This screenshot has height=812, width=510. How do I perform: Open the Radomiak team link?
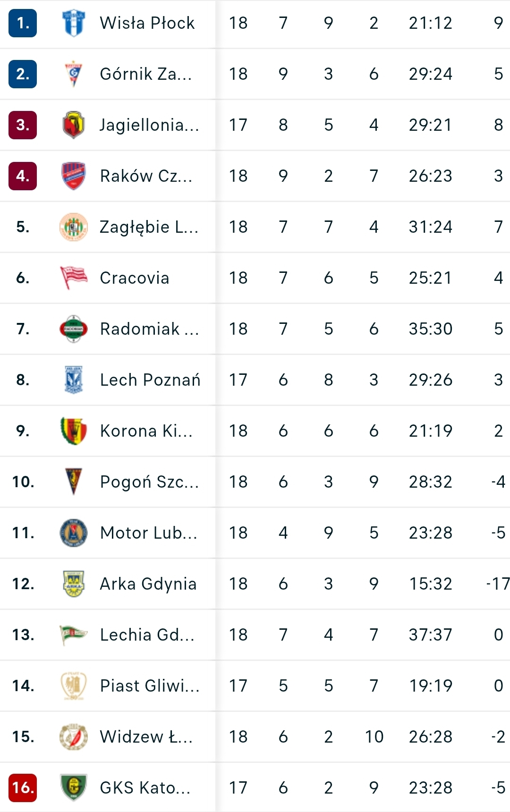(x=149, y=329)
